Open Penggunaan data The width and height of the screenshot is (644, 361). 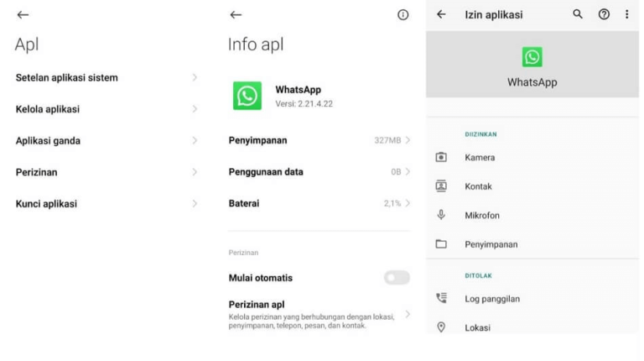319,171
